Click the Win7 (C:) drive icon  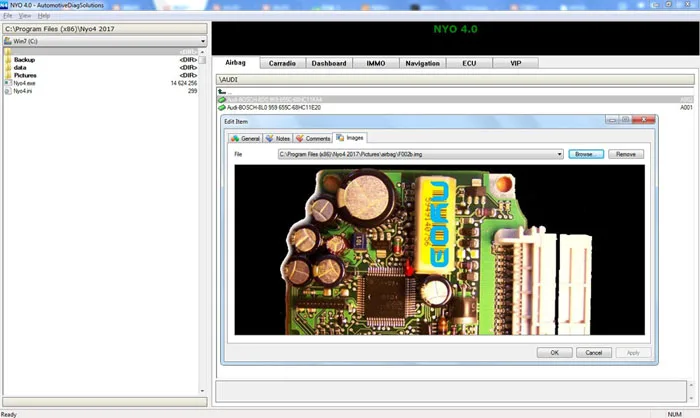(8, 41)
